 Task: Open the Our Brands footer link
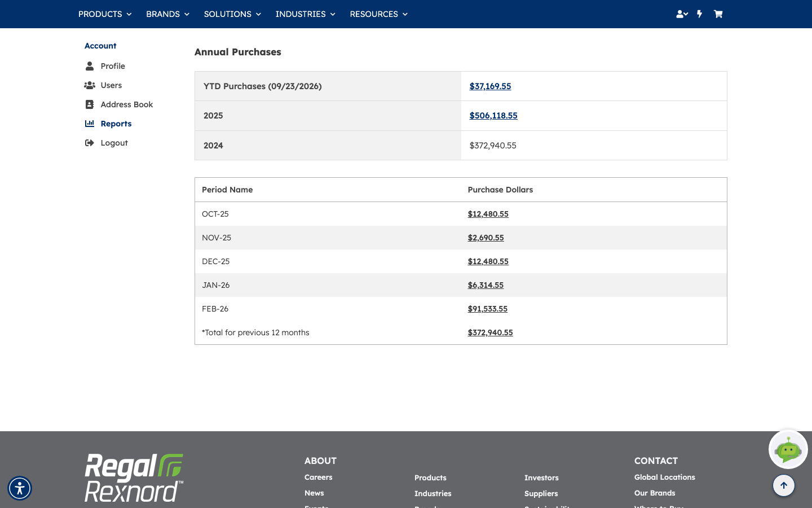655,493
